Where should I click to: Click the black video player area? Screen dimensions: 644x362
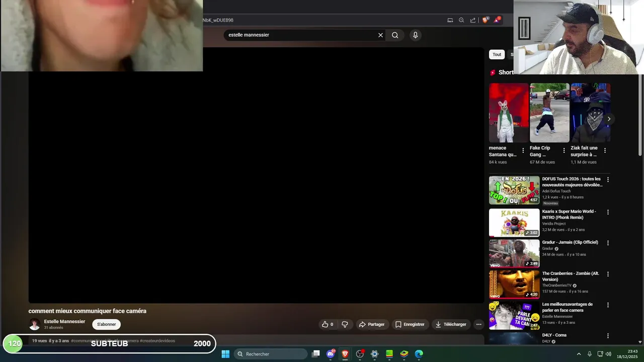click(256, 175)
